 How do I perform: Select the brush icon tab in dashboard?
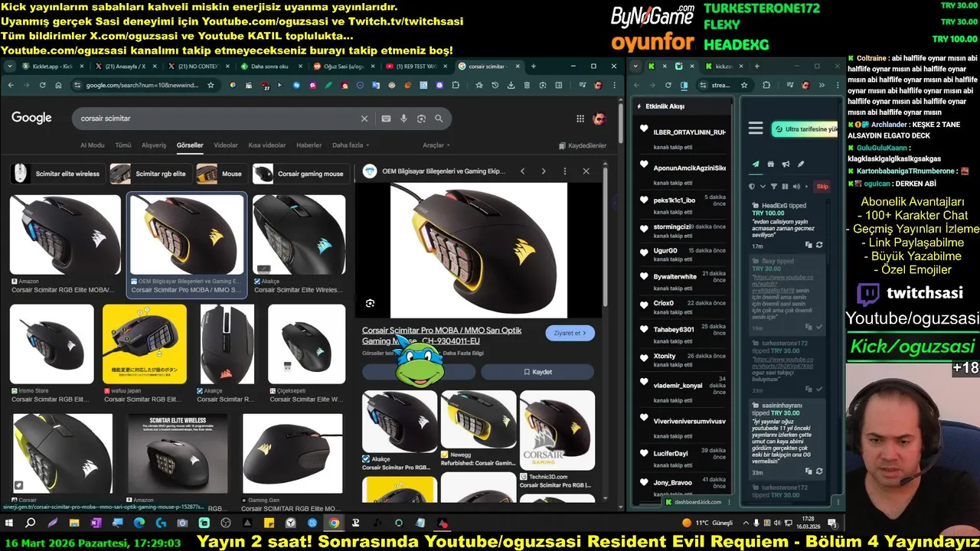[x=801, y=164]
